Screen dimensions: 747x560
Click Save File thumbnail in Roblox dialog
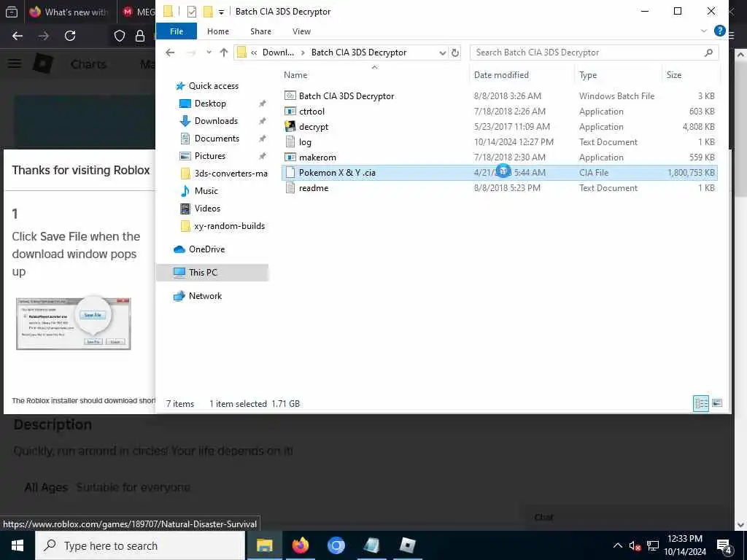(x=74, y=324)
